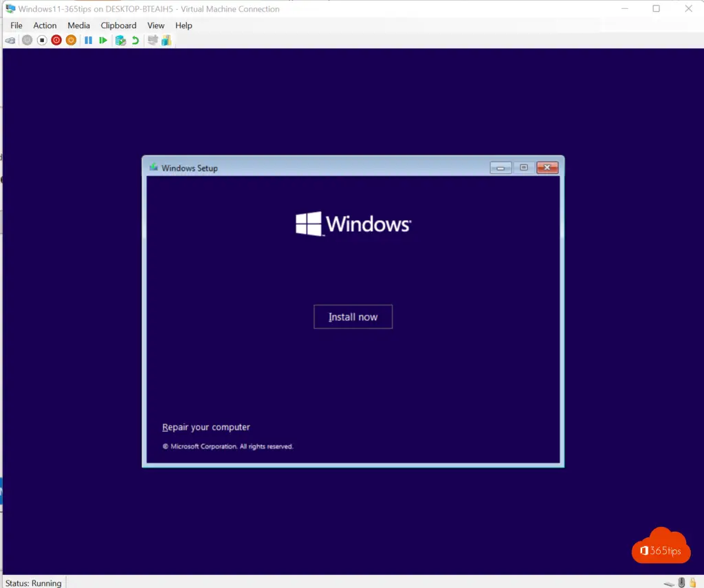This screenshot has width=704, height=588.
Task: Pause the virtual machine
Action: 88,41
